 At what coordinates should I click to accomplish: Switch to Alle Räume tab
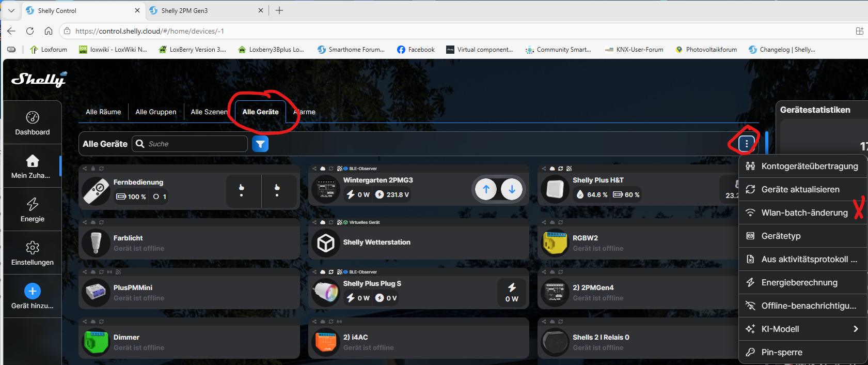click(103, 112)
